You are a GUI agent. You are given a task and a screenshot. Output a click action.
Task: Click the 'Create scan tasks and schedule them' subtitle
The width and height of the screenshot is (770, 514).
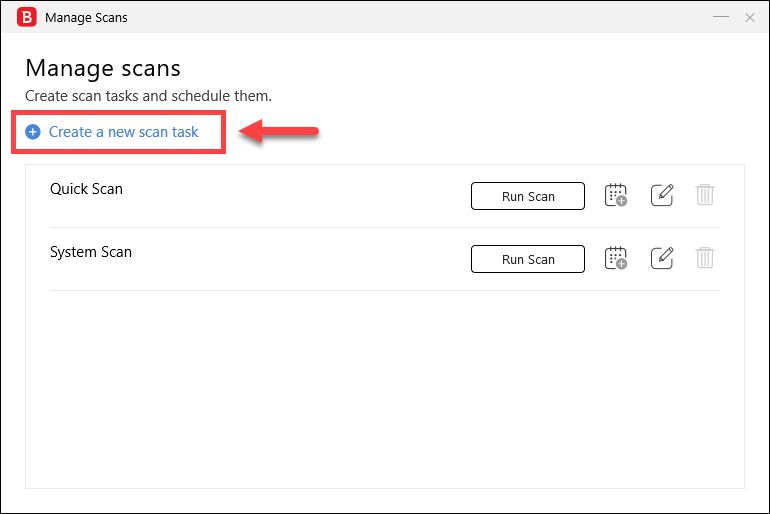click(x=148, y=96)
